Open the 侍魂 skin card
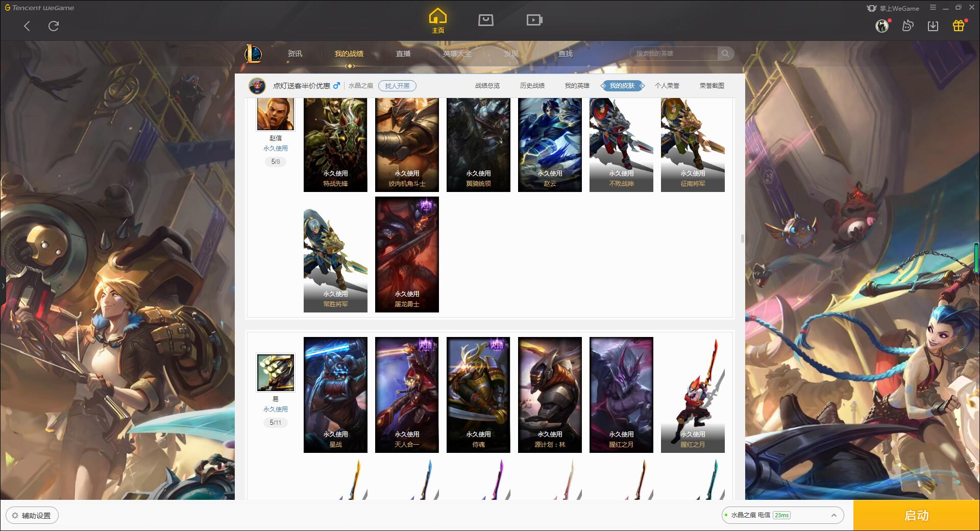 pyautogui.click(x=478, y=395)
